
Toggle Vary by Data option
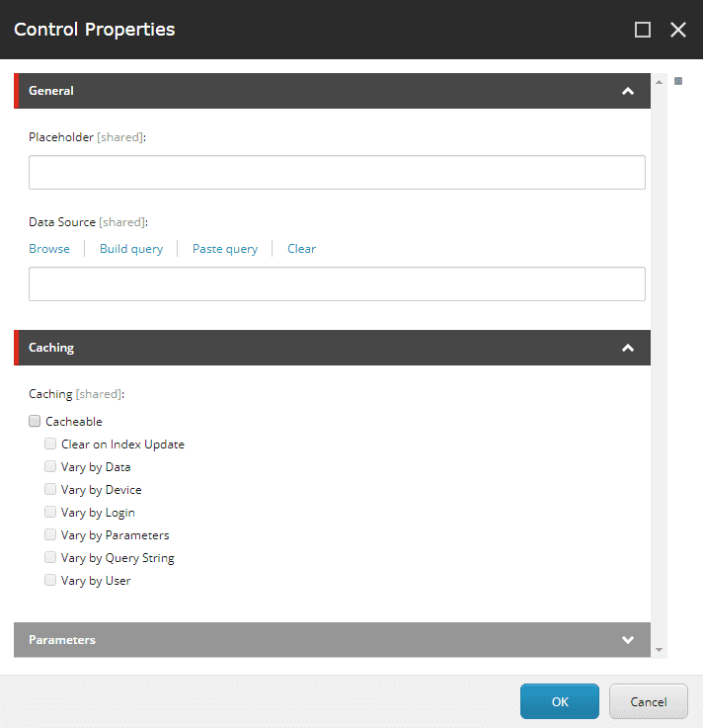(x=50, y=466)
